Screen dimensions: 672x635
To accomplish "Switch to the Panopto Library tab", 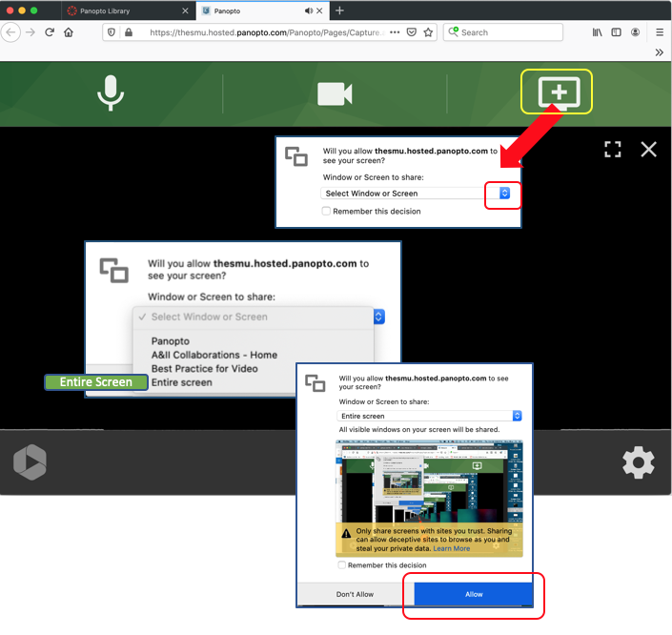I will pyautogui.click(x=129, y=10).
